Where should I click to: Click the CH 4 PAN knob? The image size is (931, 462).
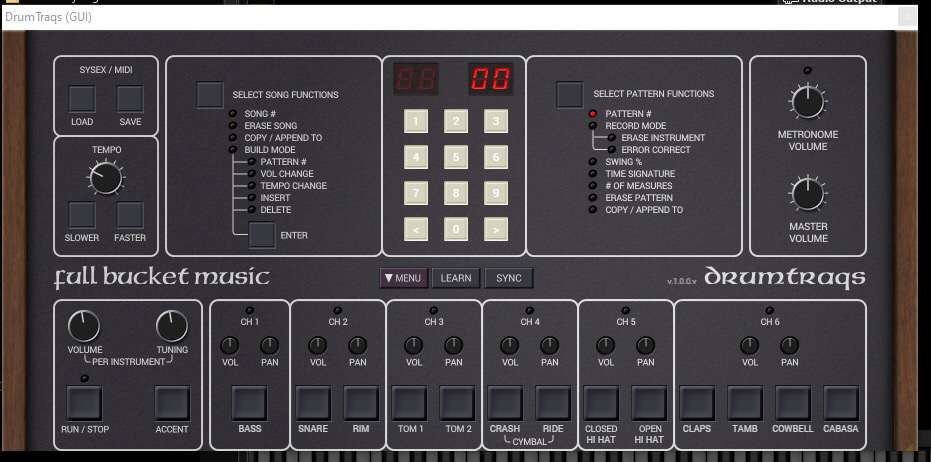click(550, 345)
